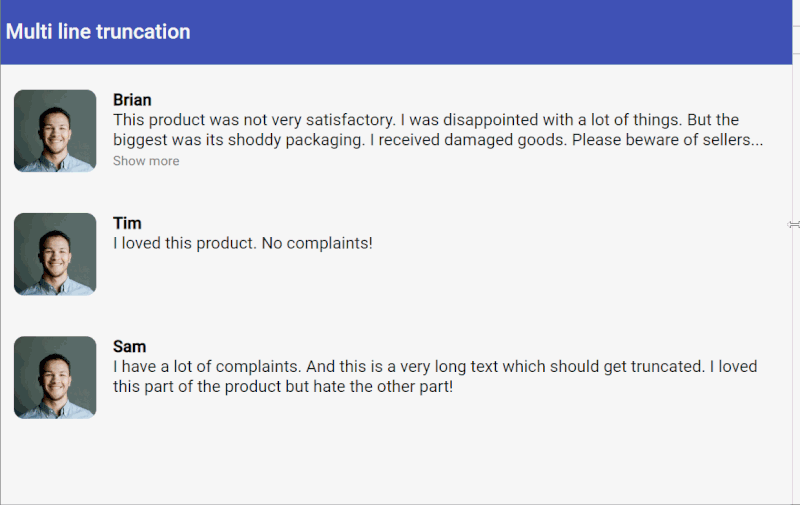Open Tim's profile picture
800x505 pixels.
click(x=55, y=254)
